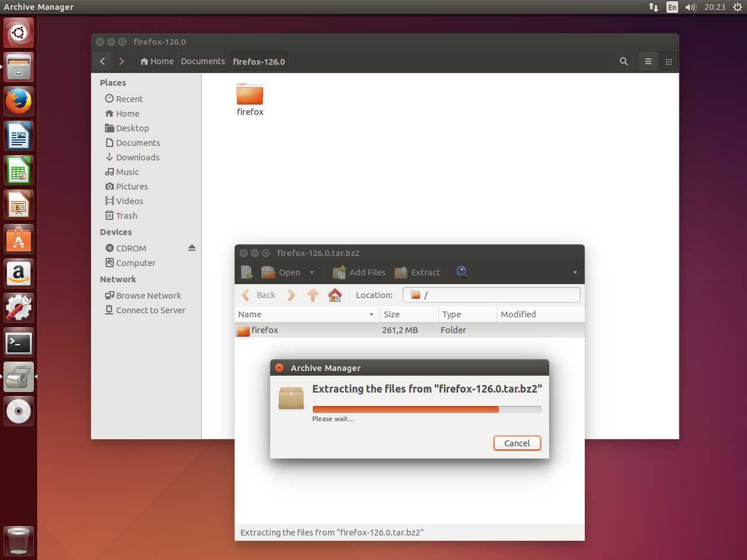
Task: Open Recent in the Places sidebar
Action: (130, 99)
